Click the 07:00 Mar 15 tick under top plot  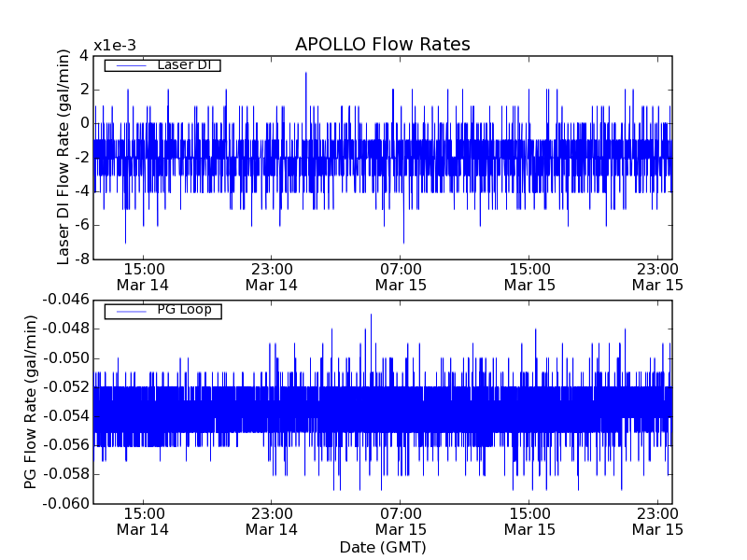pos(401,276)
